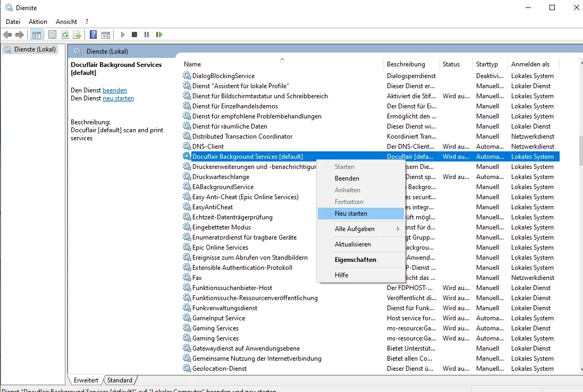The width and height of the screenshot is (583, 392).
Task: Click the 'beenden' link in the left panel
Action: (x=115, y=90)
